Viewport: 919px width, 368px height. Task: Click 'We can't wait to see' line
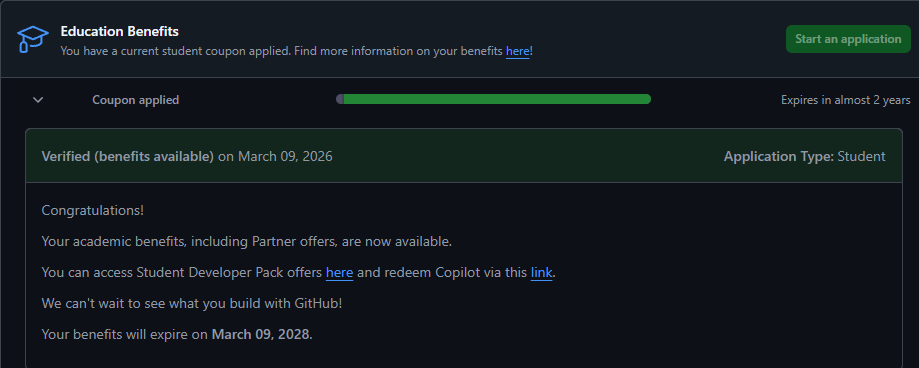tap(192, 304)
